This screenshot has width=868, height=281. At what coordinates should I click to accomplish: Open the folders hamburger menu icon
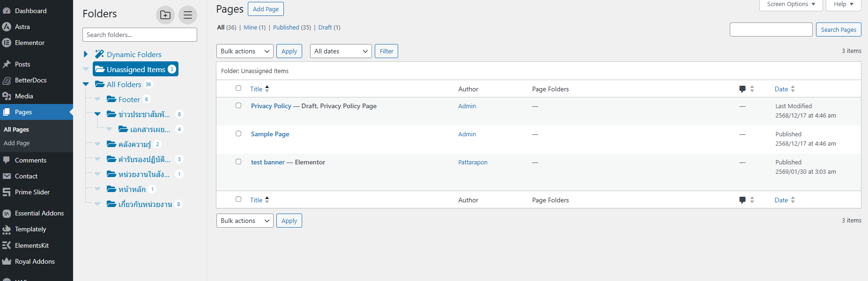[x=188, y=15]
